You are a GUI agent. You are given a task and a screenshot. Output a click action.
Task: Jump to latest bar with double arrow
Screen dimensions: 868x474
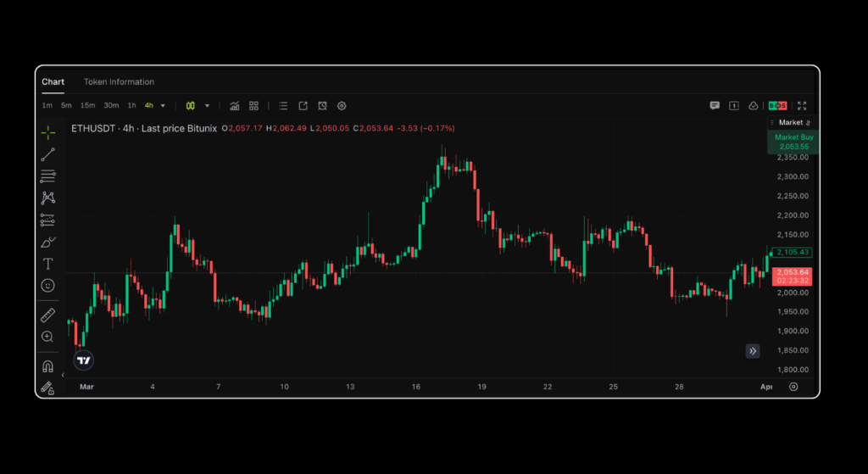[753, 350]
